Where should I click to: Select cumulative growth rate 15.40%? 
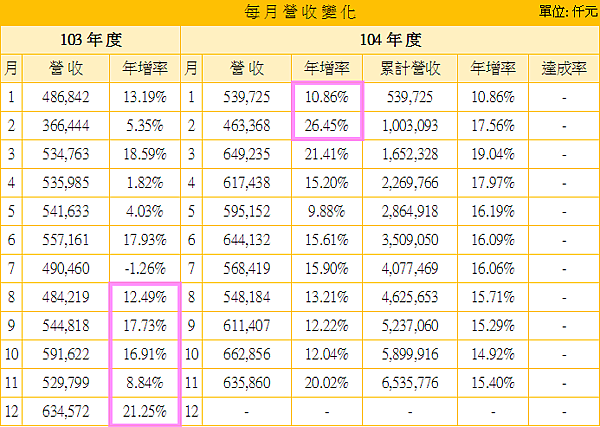[493, 383]
